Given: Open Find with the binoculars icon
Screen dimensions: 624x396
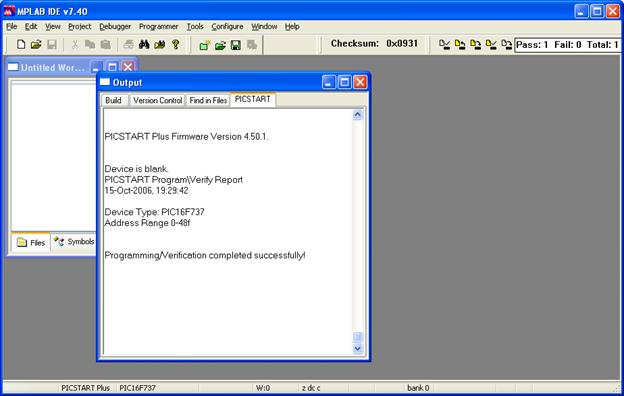Looking at the screenshot, I should coord(144,45).
